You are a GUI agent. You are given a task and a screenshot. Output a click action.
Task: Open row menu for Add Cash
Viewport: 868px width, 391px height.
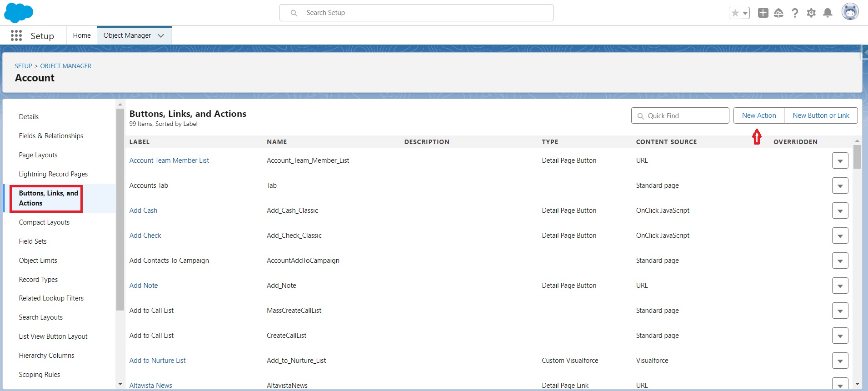pyautogui.click(x=840, y=211)
